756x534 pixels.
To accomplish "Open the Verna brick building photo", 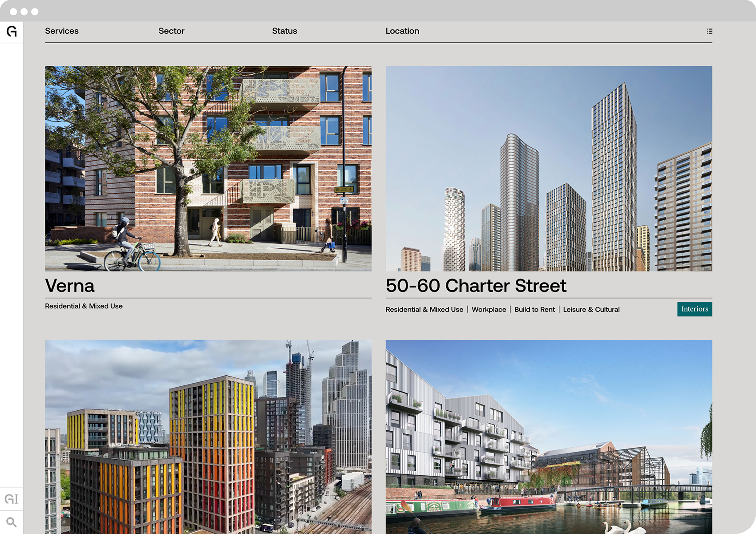I will coord(208,169).
